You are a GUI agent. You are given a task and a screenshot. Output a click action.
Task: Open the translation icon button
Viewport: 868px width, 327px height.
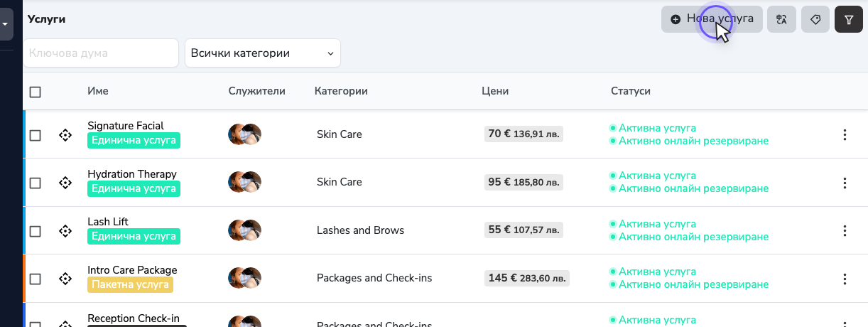click(781, 19)
